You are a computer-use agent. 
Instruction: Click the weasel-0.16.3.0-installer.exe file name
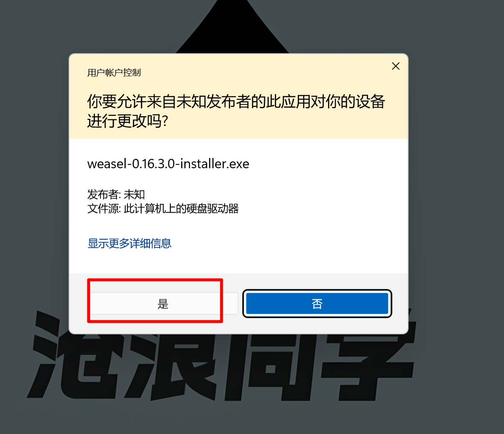pos(168,164)
